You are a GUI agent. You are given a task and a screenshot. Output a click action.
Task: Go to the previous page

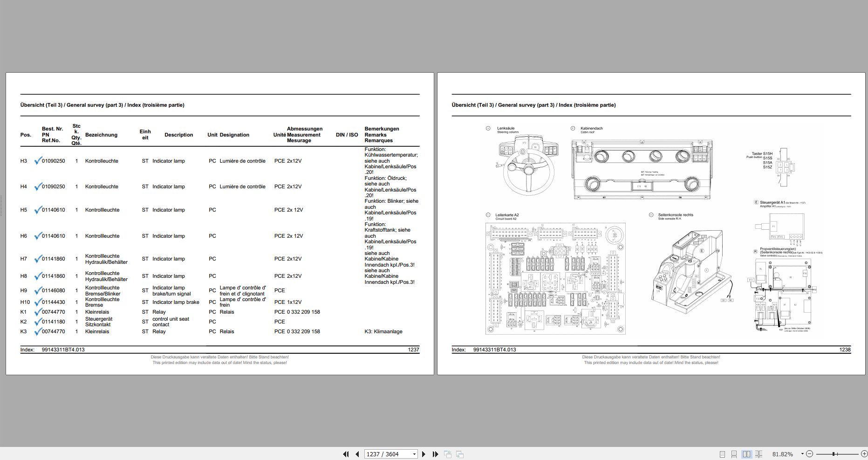(x=357, y=454)
